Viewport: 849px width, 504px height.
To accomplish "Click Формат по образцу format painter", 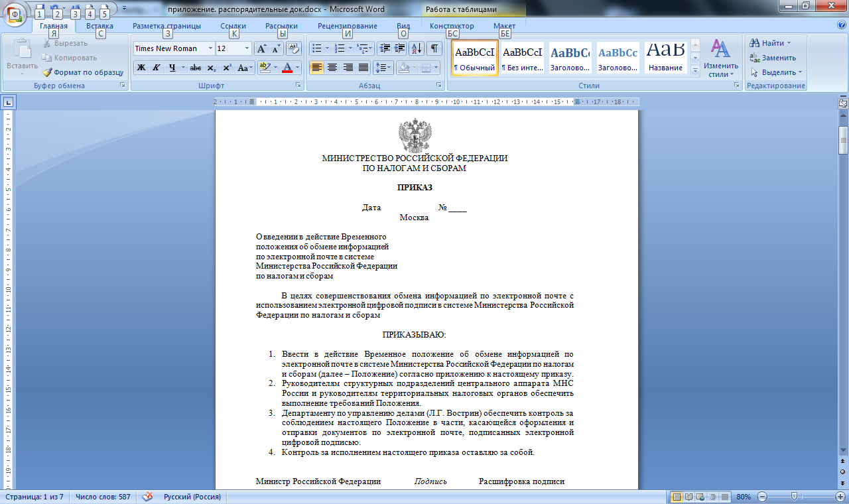I will tap(84, 72).
